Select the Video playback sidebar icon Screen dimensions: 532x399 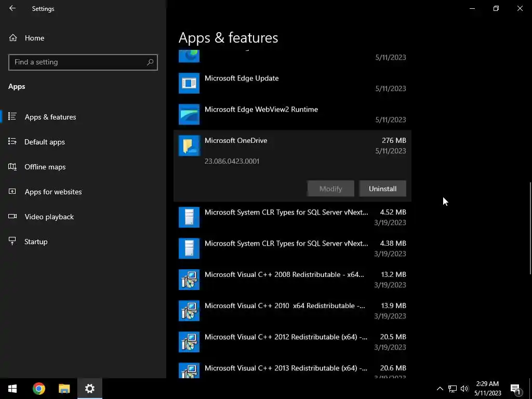coord(12,217)
